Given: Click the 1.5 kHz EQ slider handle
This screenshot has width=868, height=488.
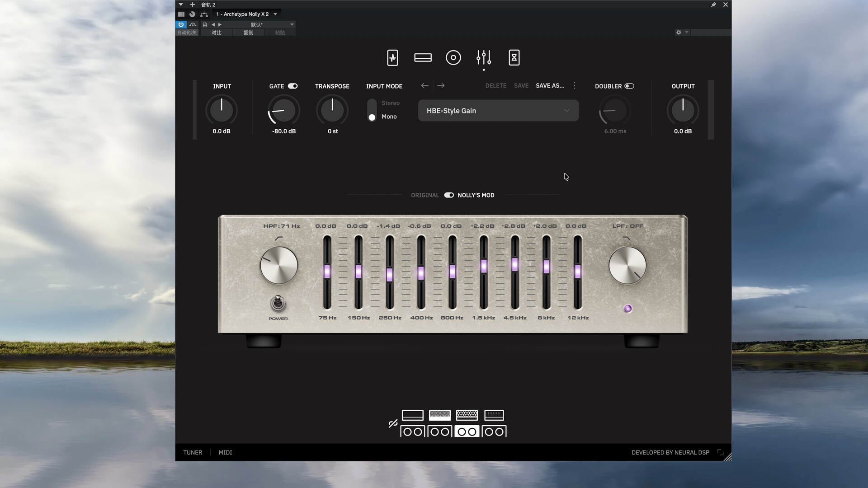Looking at the screenshot, I should pyautogui.click(x=483, y=266).
